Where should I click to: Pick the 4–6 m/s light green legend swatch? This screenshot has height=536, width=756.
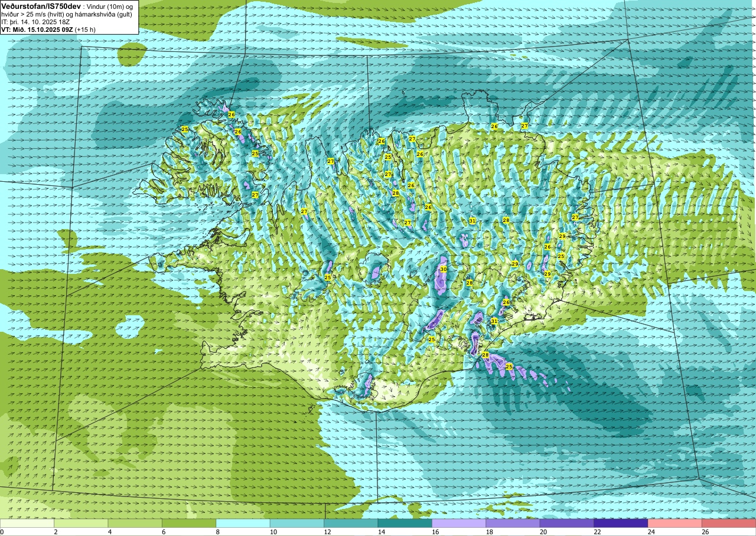[x=135, y=523]
